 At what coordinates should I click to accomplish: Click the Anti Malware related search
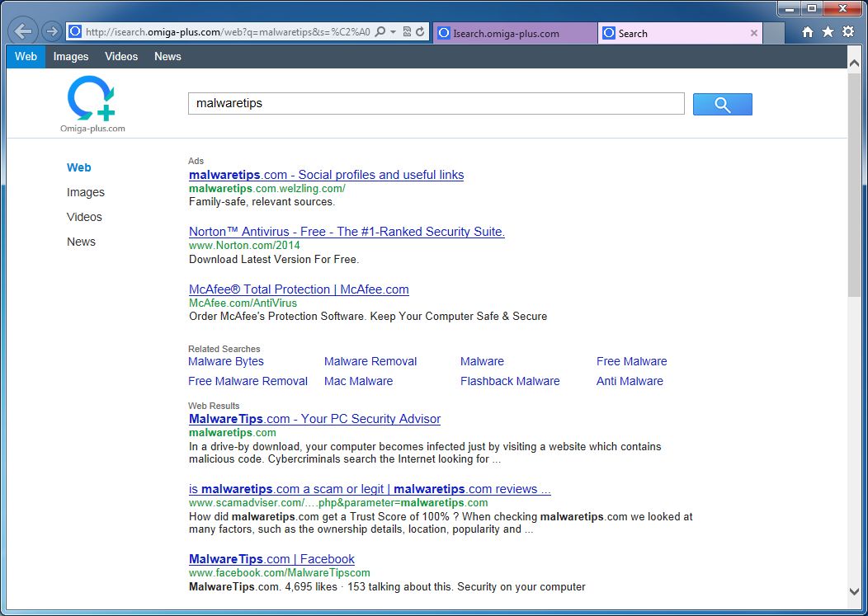coord(630,381)
